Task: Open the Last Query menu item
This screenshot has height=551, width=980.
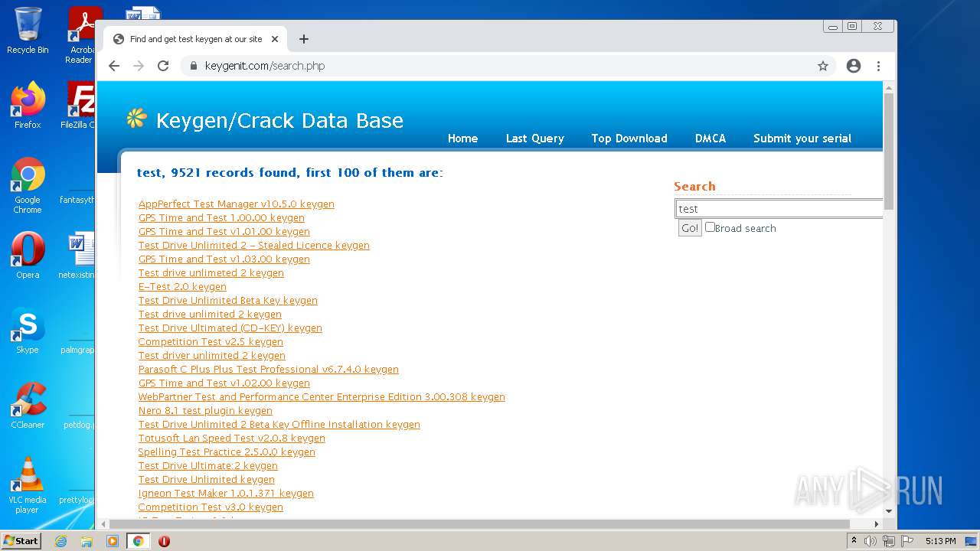Action: [x=534, y=139]
